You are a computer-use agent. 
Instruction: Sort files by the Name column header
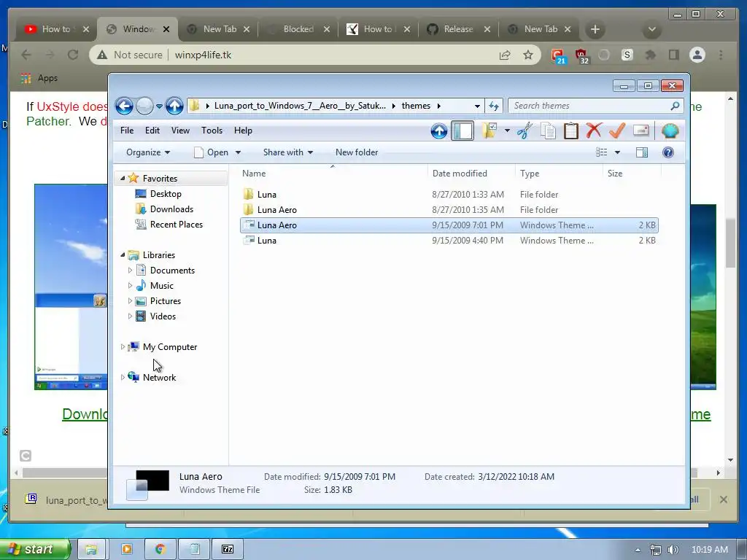(x=332, y=174)
